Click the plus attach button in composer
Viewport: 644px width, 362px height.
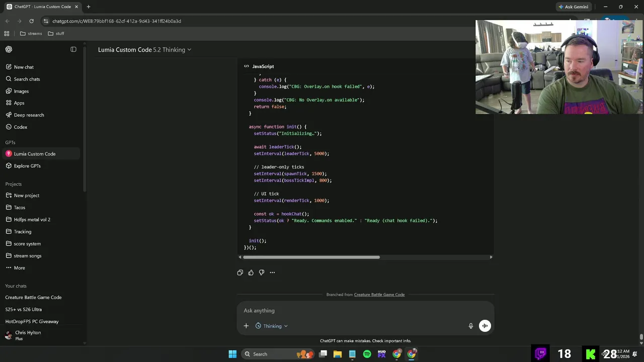coord(246,326)
